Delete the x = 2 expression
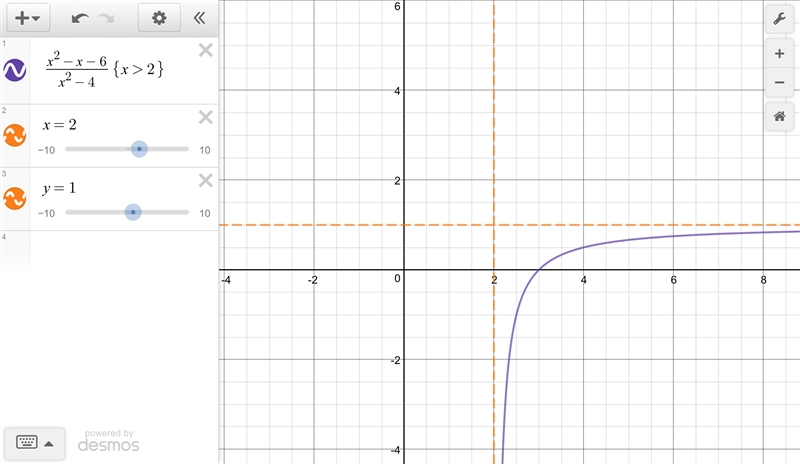This screenshot has height=464, width=800. [206, 117]
